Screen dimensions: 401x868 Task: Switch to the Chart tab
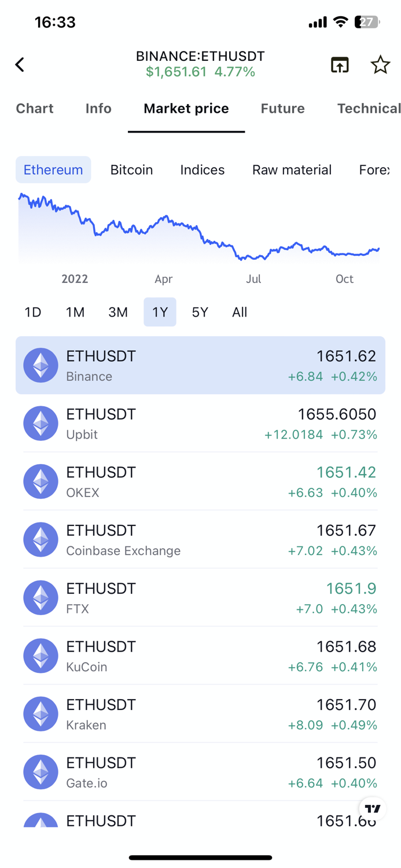[35, 108]
